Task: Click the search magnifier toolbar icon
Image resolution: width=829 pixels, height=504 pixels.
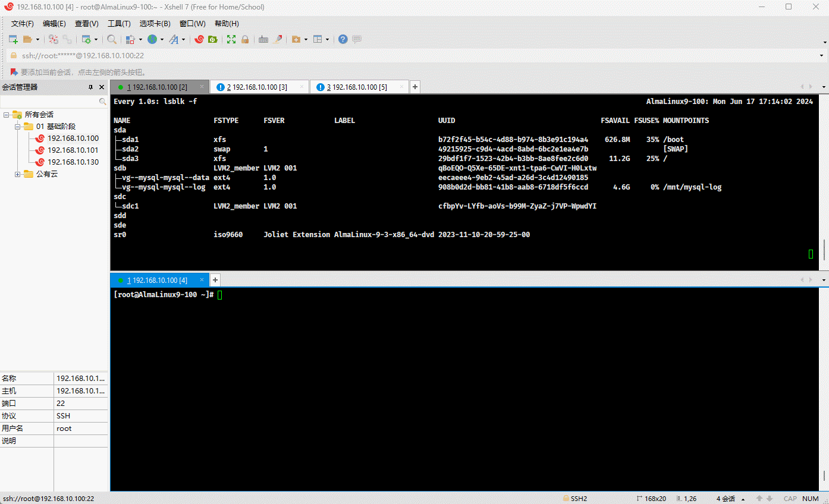Action: pos(111,39)
